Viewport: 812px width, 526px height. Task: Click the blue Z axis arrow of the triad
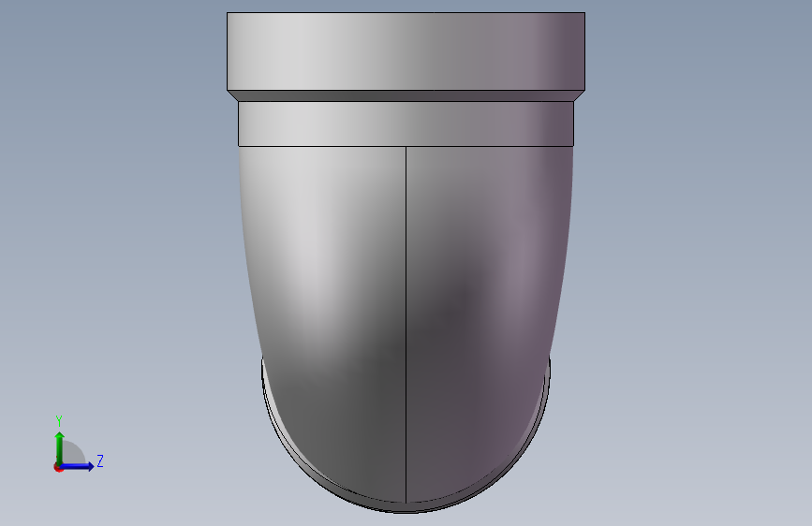coord(78,466)
